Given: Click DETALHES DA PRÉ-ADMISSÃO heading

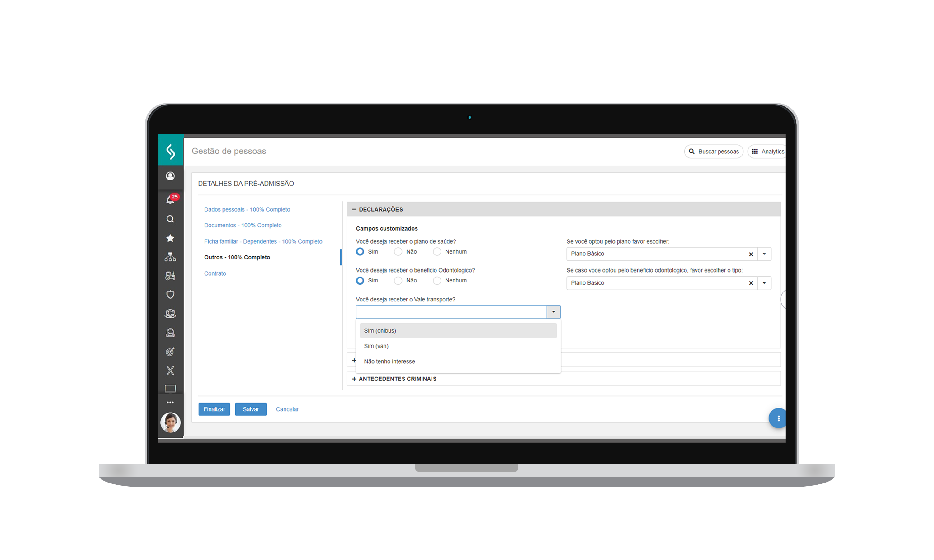Looking at the screenshot, I should coord(246,183).
